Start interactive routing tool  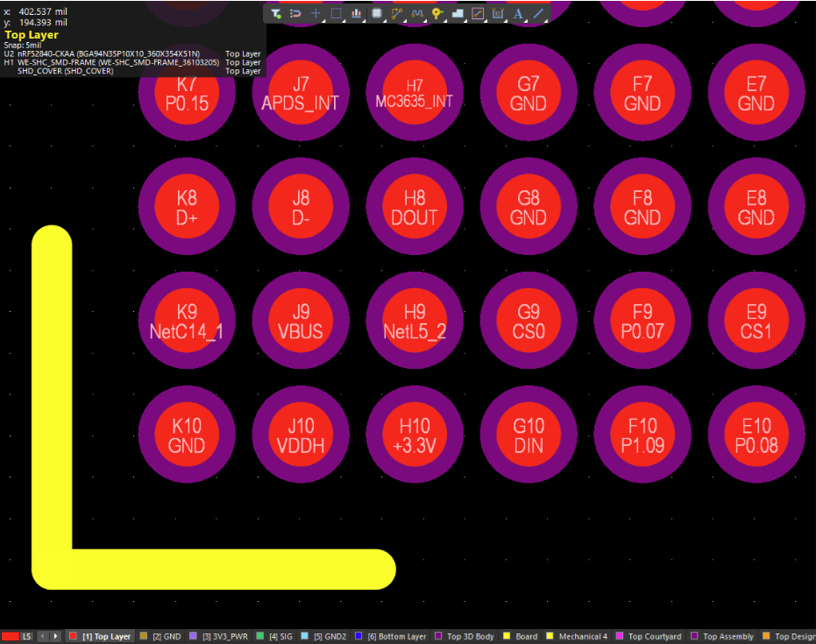397,13
